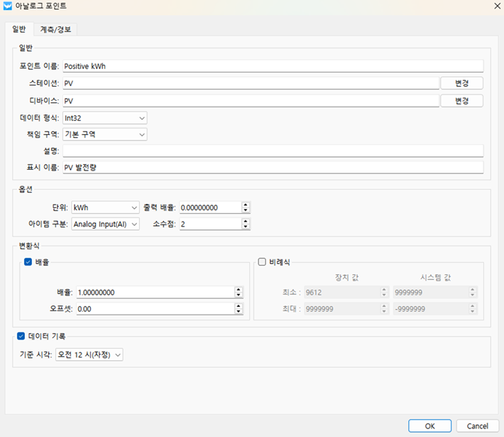504x437 pixels.
Task: Click the empty 설명 text field
Action: click(273, 151)
